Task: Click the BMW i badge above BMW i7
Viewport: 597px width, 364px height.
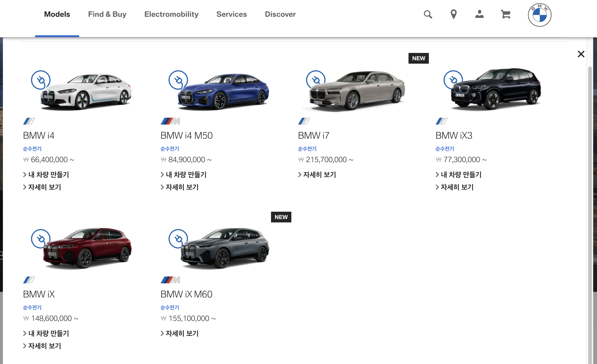Action: pyautogui.click(x=304, y=121)
